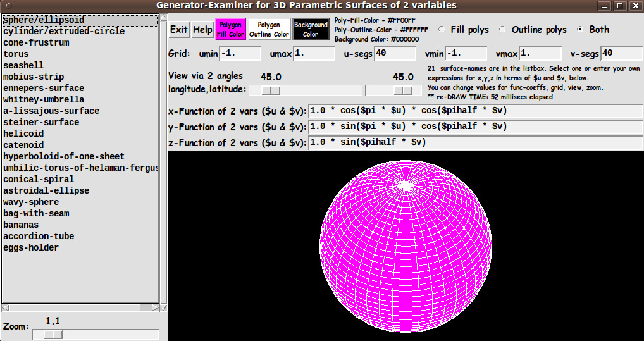This screenshot has height=341, width=644.
Task: Focus the x-Function expression field
Action: [x=474, y=111]
